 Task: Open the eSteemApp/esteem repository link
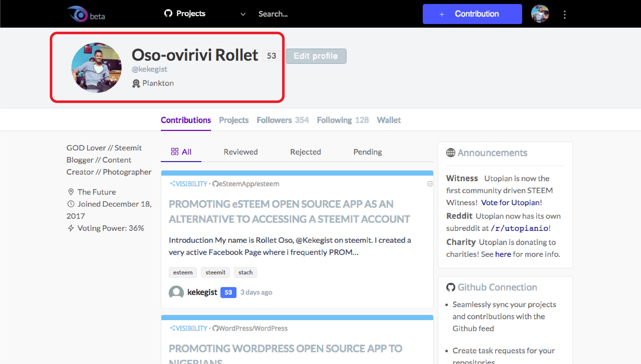point(249,184)
